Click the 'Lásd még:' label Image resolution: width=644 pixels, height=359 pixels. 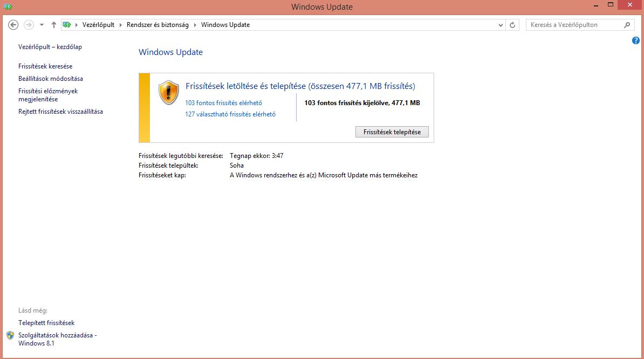coord(33,310)
